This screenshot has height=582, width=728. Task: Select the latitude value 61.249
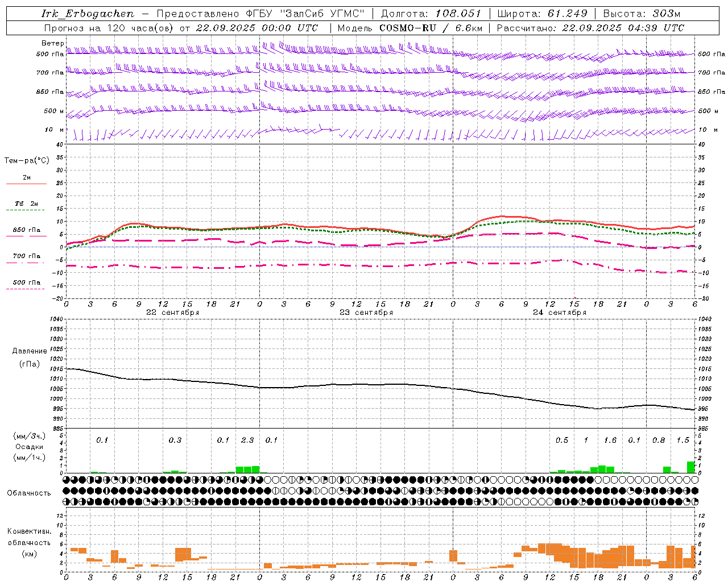[567, 14]
